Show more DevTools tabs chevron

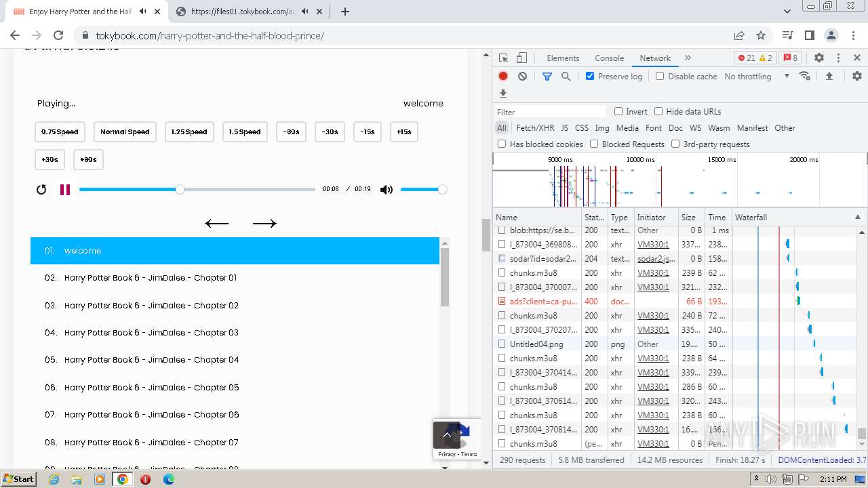click(x=688, y=58)
